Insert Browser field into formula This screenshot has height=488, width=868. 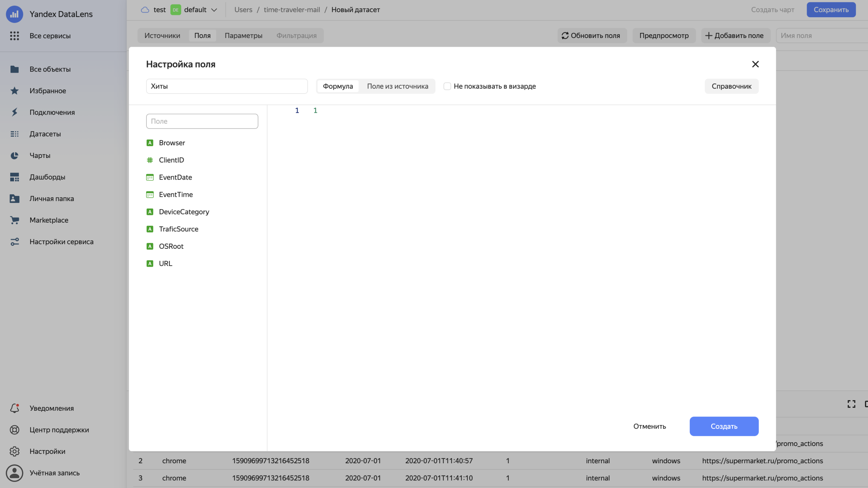(x=172, y=143)
